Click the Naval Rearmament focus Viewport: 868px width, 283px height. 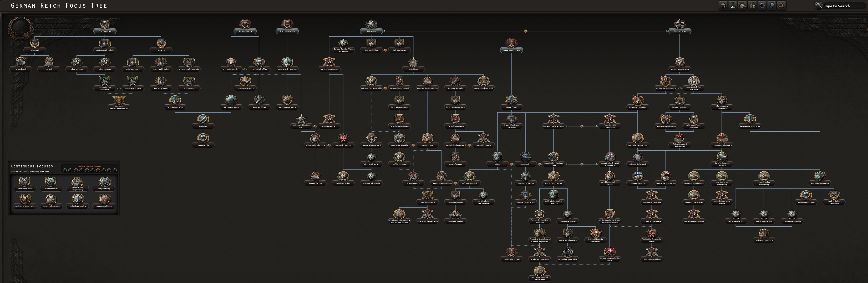tap(511, 44)
